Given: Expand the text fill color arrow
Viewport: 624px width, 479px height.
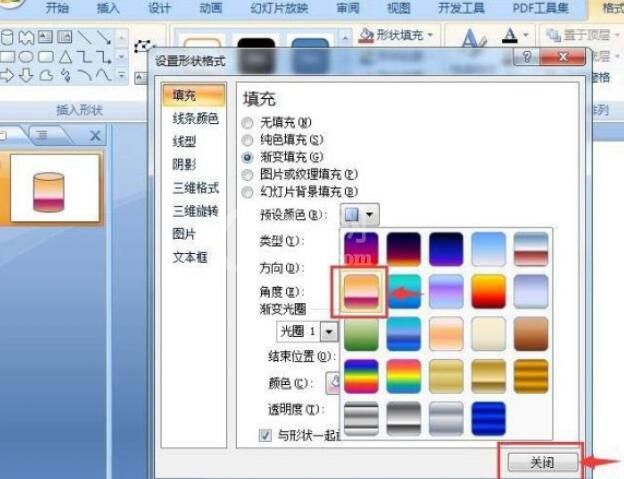Looking at the screenshot, I should pyautogui.click(x=526, y=35).
